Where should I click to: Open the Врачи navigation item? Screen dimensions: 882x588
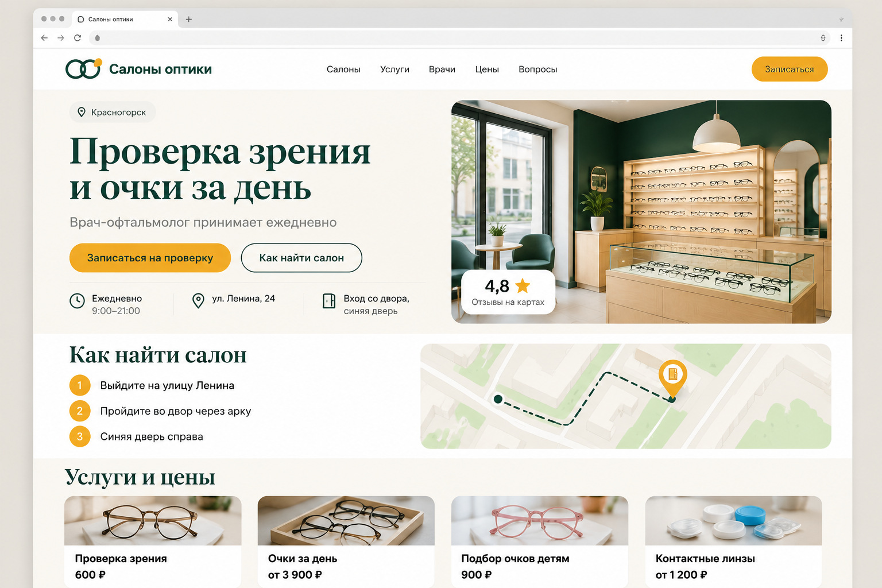(442, 69)
